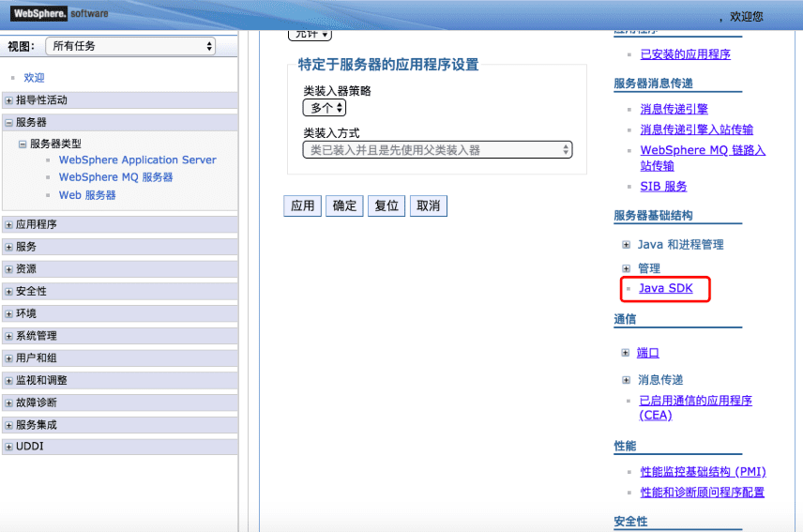Open 已安装的应用程序 link
The image size is (803, 532).
pos(685,54)
